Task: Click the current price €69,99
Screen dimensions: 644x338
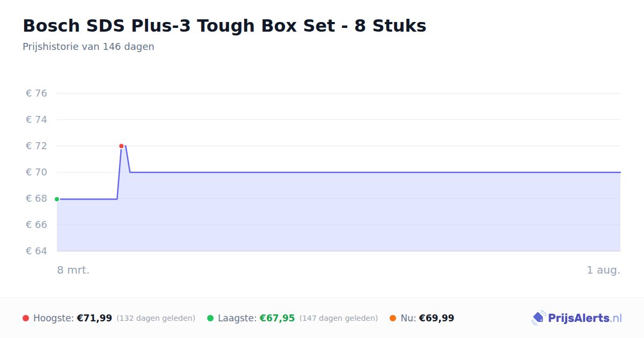Action: (436, 318)
